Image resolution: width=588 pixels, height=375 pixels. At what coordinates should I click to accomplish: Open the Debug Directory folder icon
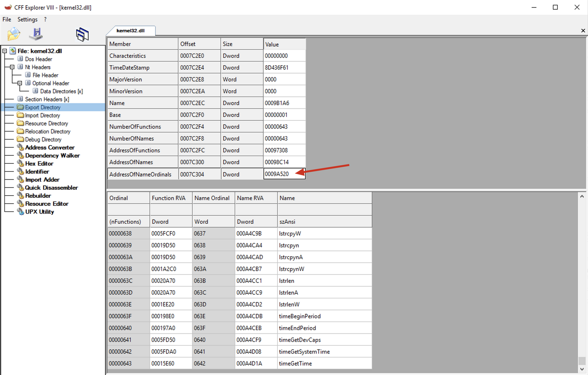point(21,139)
